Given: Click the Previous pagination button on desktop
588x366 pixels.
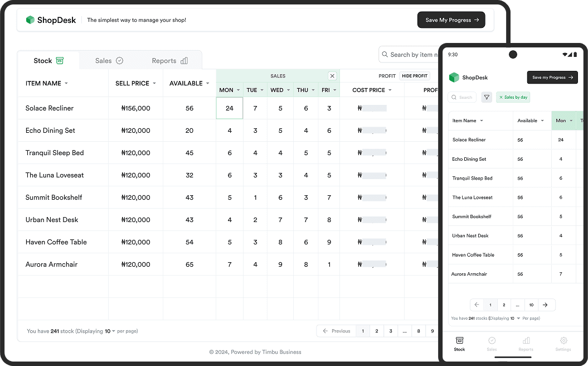Looking at the screenshot, I should click(x=336, y=331).
